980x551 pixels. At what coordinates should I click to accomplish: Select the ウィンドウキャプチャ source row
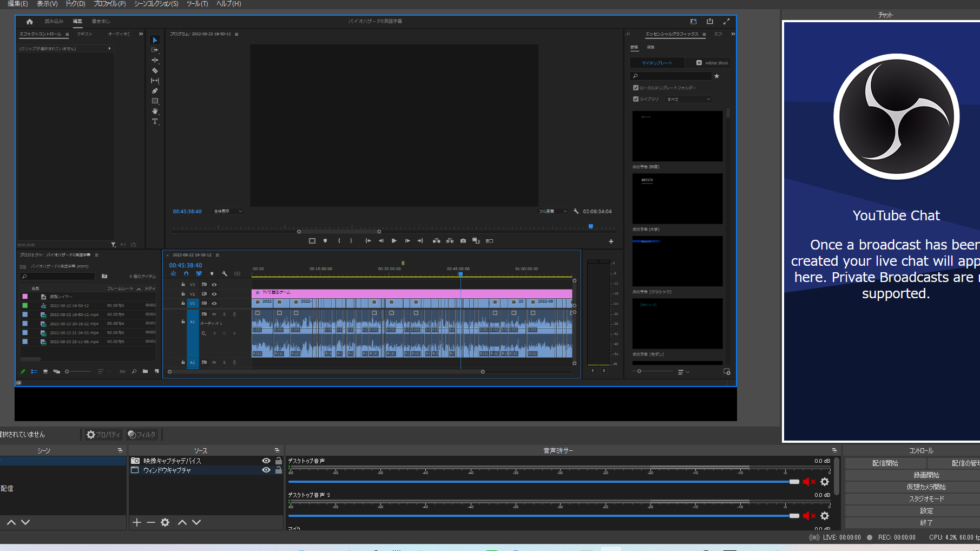pos(206,470)
